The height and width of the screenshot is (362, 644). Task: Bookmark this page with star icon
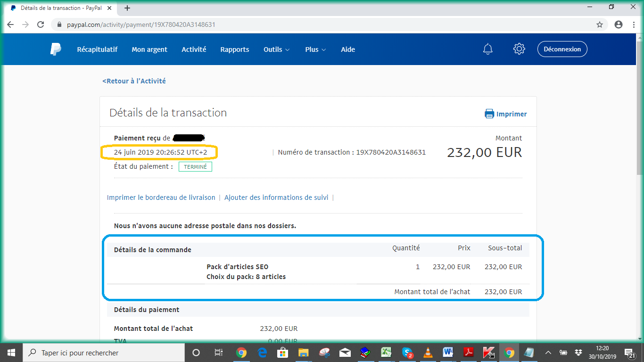pyautogui.click(x=600, y=25)
